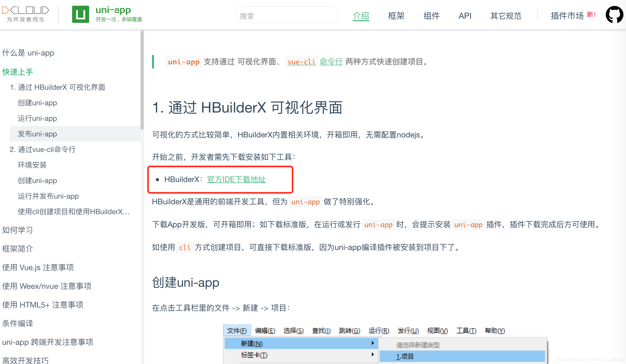Select 发布uni-app in the sidebar
Image resolution: width=626 pixels, height=364 pixels.
coord(37,134)
